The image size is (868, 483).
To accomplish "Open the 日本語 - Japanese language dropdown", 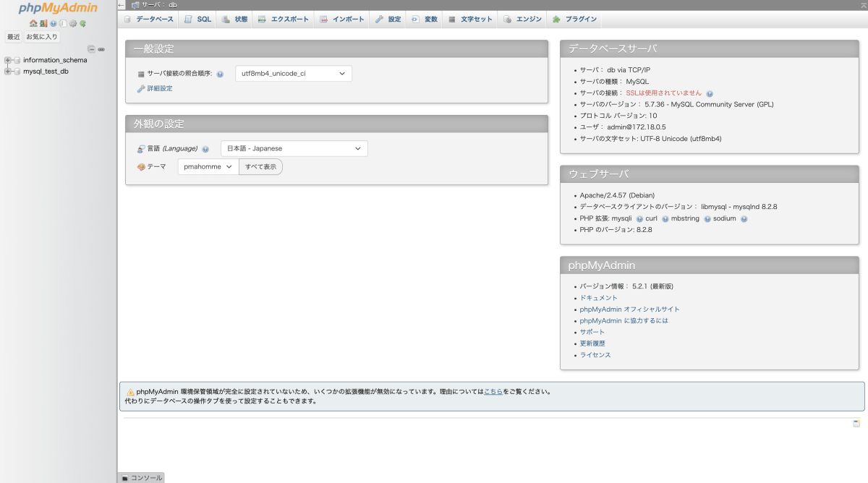I will click(x=294, y=148).
